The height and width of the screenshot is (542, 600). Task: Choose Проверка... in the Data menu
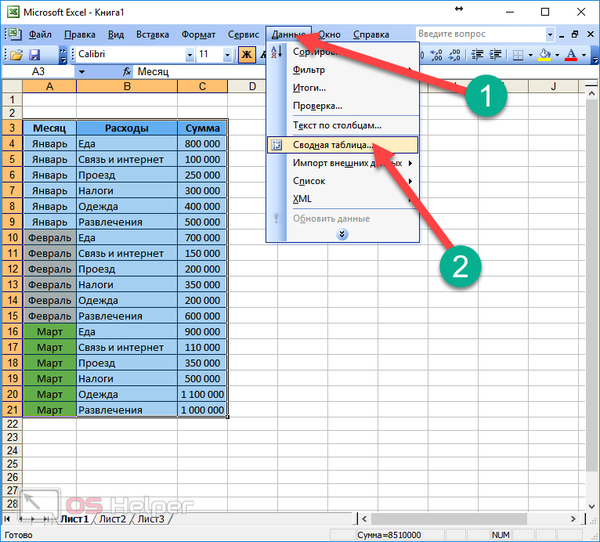pyautogui.click(x=342, y=106)
